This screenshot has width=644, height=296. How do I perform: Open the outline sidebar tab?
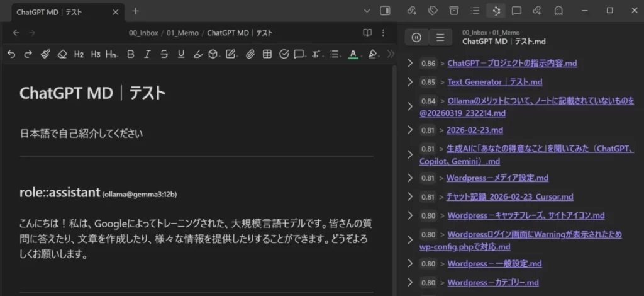pyautogui.click(x=475, y=11)
